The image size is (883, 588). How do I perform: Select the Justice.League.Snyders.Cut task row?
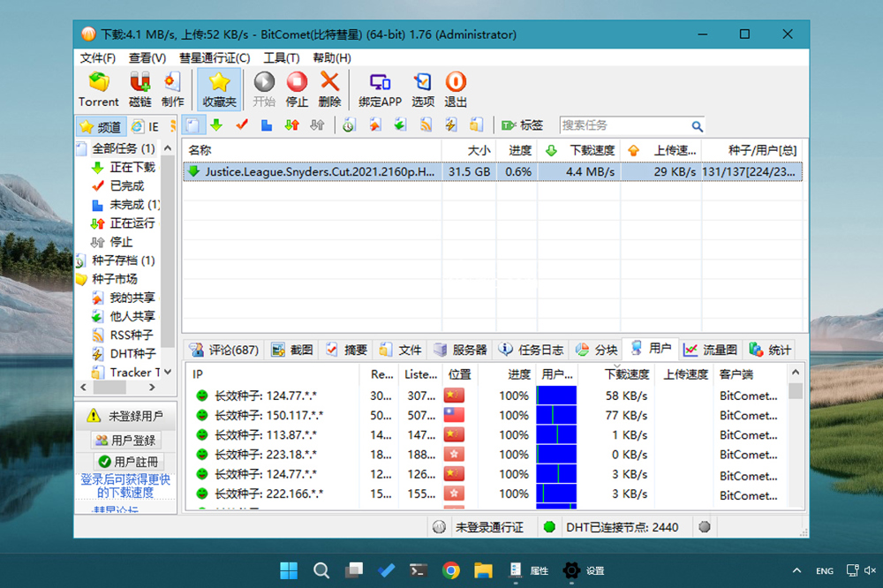coord(492,172)
